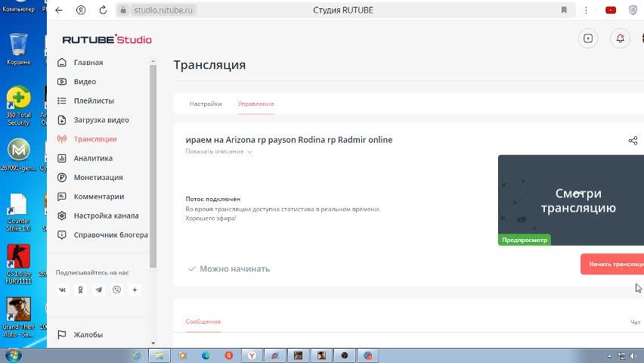Click the Можно начинать status text
This screenshot has height=363, width=644.
(x=234, y=269)
